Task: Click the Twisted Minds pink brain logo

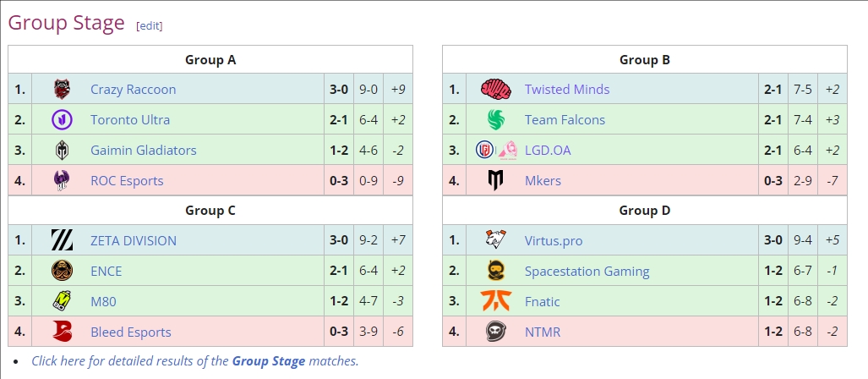Action: pyautogui.click(x=495, y=89)
